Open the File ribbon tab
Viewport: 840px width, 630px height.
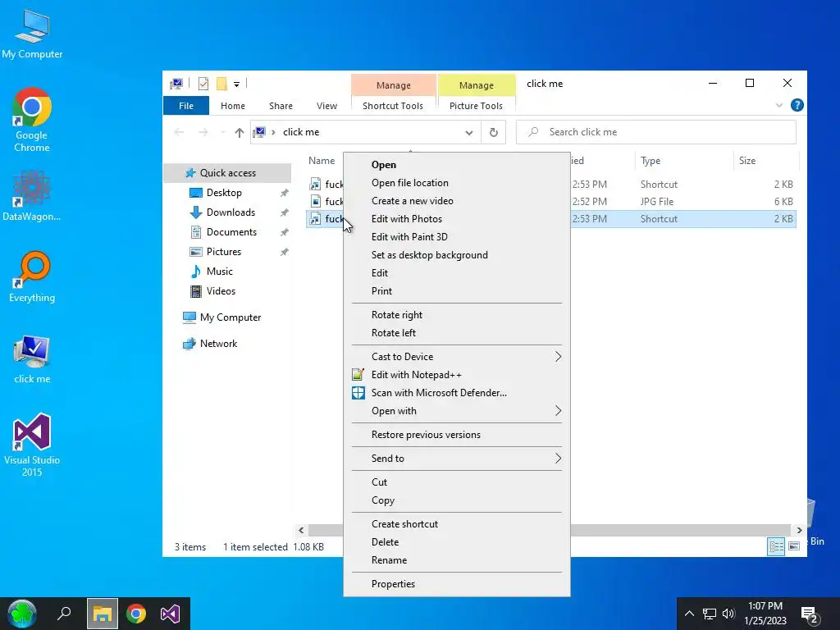click(x=186, y=106)
